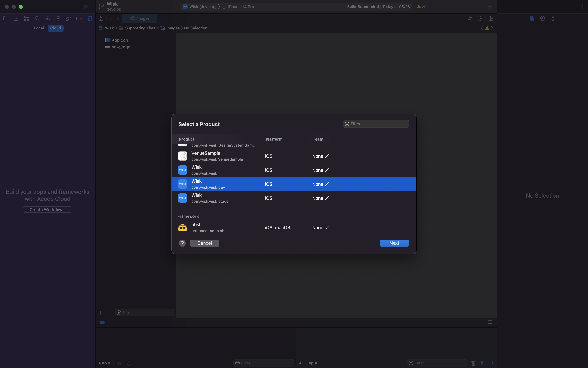Click the code review arrows icon
The image size is (588, 368).
(x=470, y=18)
